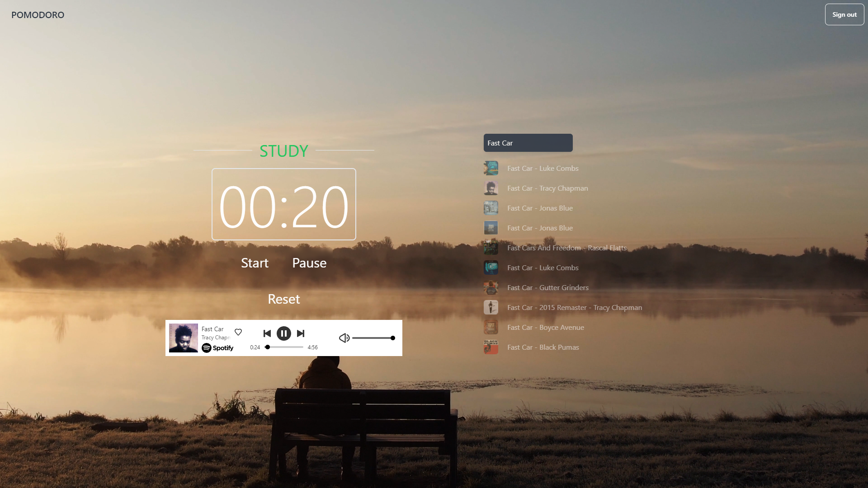
Task: Skip to the previous track
Action: [267, 333]
